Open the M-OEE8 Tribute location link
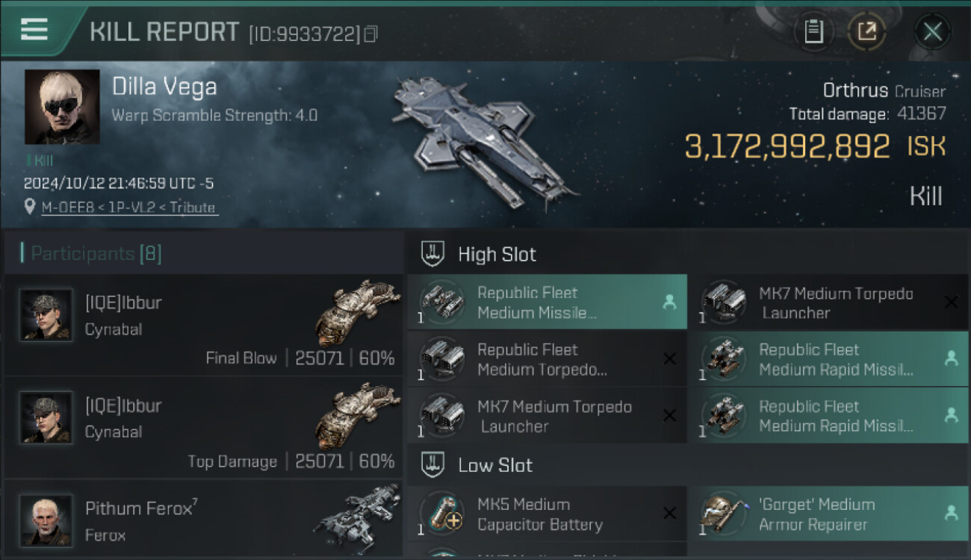 coord(129,208)
